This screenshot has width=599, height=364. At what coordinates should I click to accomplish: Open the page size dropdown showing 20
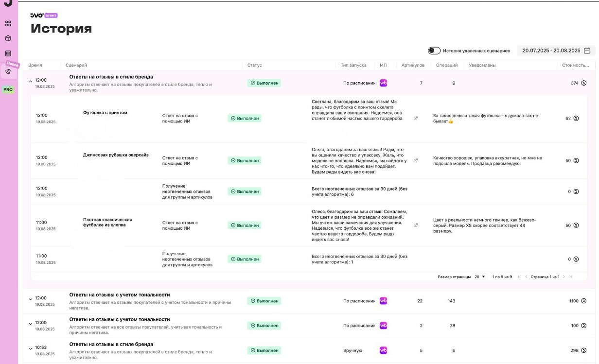(480, 277)
